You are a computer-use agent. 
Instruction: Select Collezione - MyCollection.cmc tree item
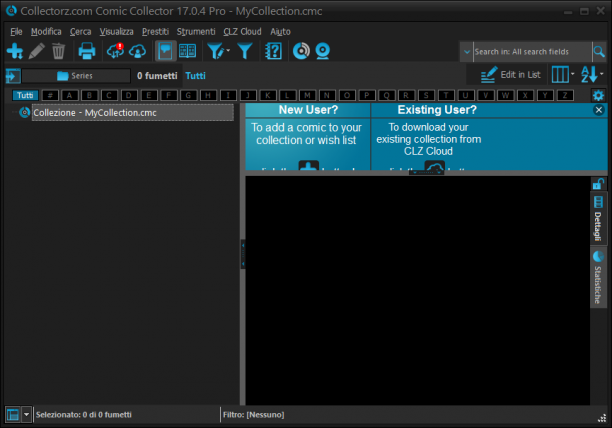click(133, 113)
